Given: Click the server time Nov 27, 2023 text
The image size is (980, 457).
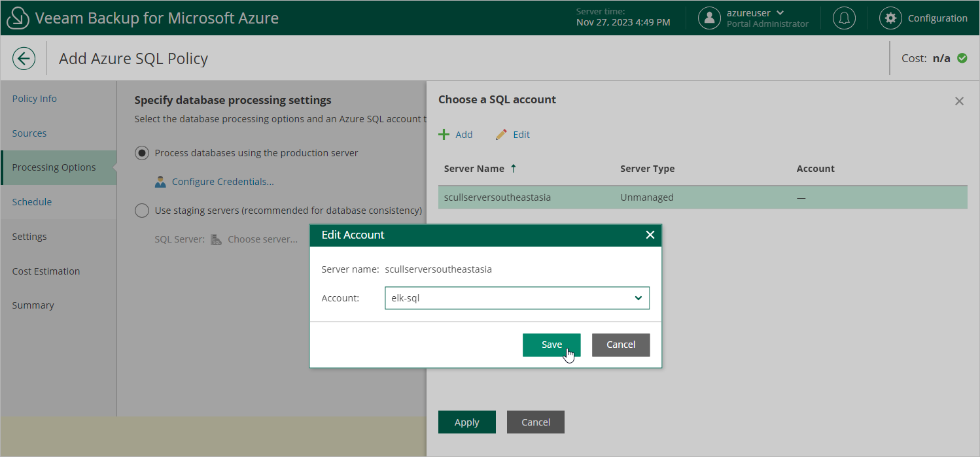Looking at the screenshot, I should point(623,22).
